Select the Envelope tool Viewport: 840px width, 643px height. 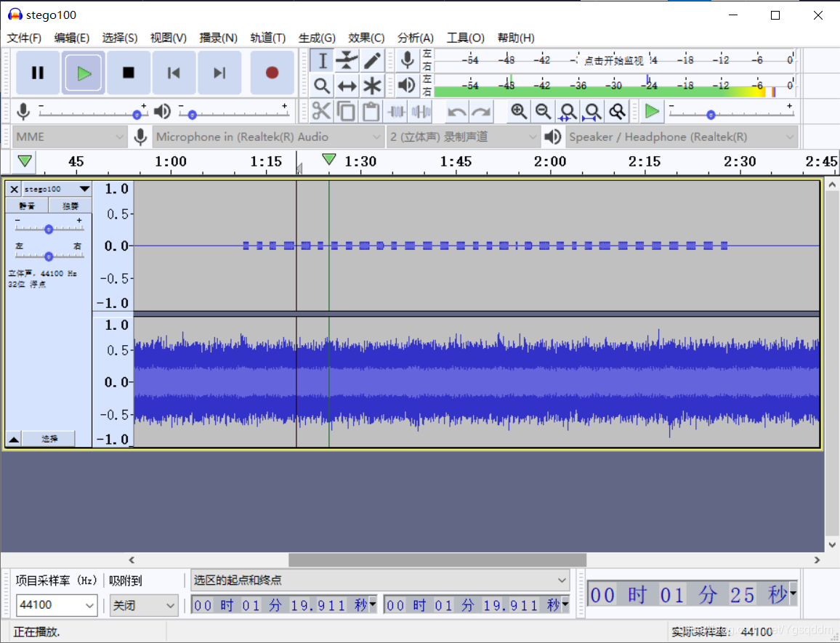tap(347, 60)
